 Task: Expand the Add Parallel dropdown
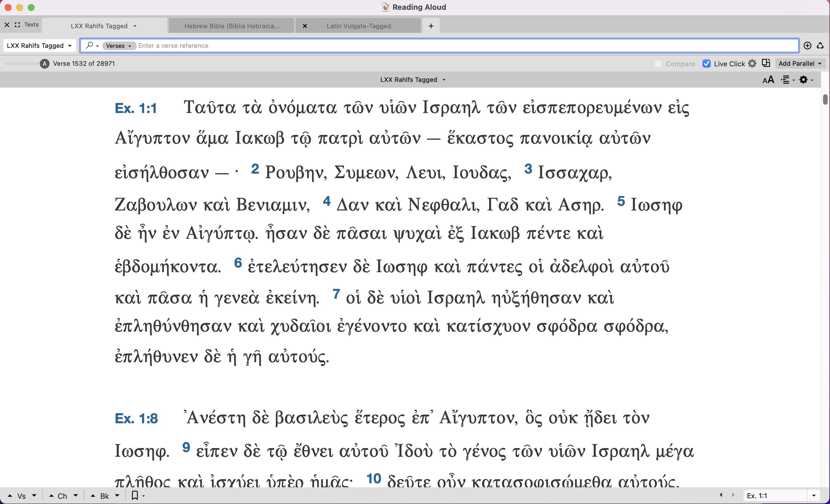(x=800, y=64)
